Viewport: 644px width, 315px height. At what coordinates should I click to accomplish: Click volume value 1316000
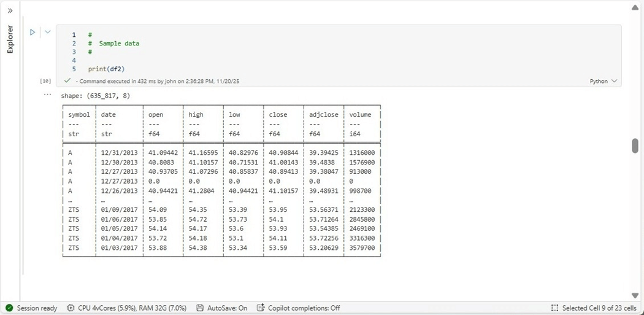point(364,152)
